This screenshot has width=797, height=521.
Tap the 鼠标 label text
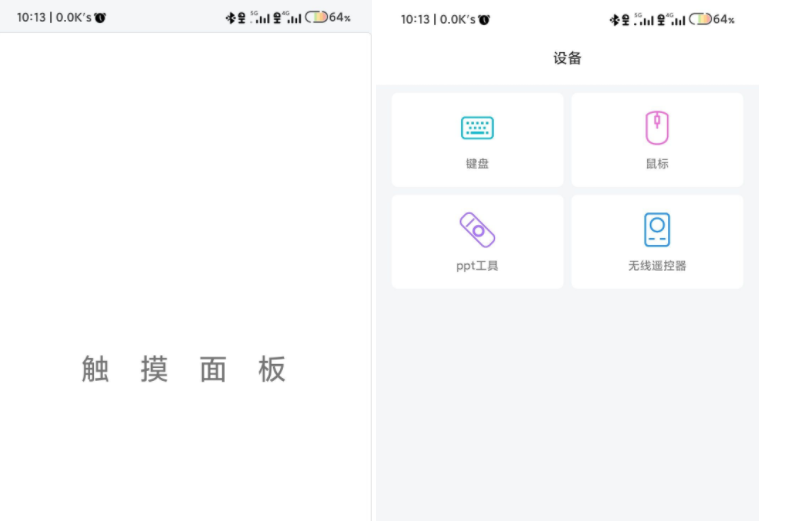coord(657,164)
